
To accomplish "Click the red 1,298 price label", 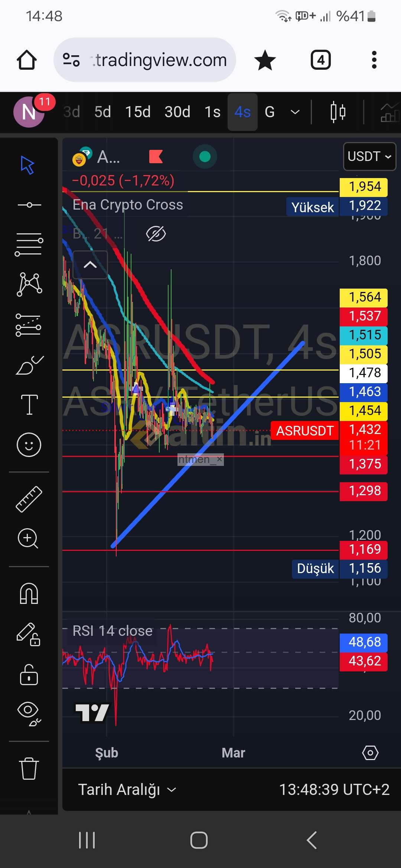I will (364, 491).
